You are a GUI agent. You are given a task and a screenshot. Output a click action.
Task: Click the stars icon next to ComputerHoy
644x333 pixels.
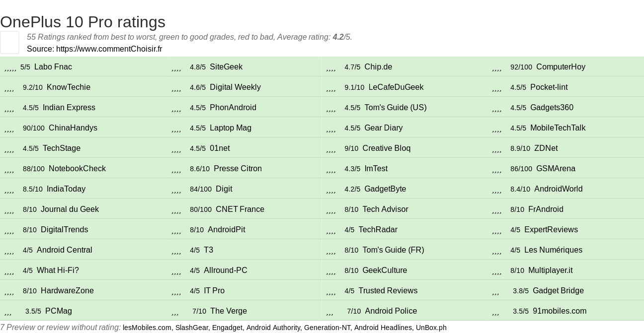(x=496, y=67)
